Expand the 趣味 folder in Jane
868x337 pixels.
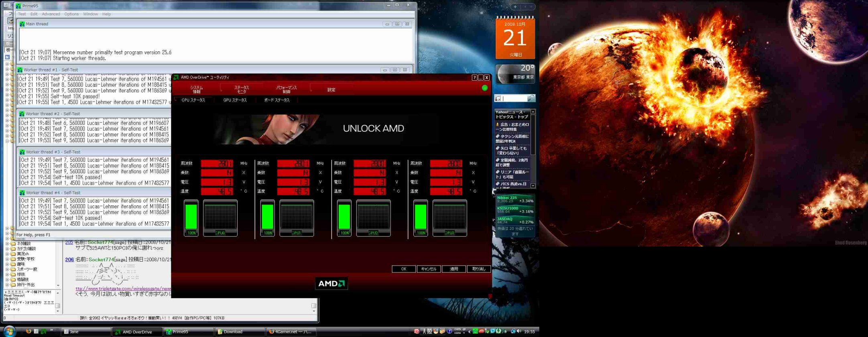click(x=7, y=264)
